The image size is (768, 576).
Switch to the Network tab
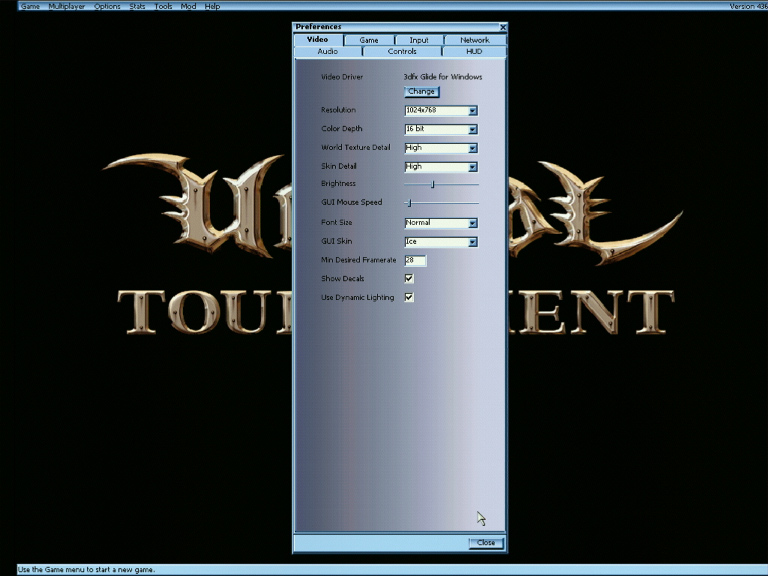[475, 40]
